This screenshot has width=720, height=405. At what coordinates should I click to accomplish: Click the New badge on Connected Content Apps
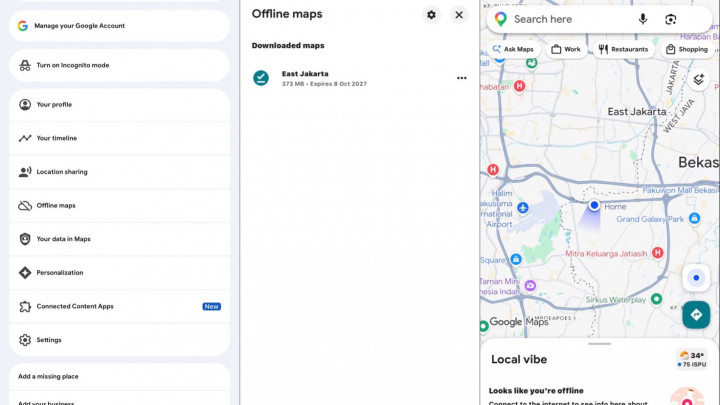[x=211, y=306]
